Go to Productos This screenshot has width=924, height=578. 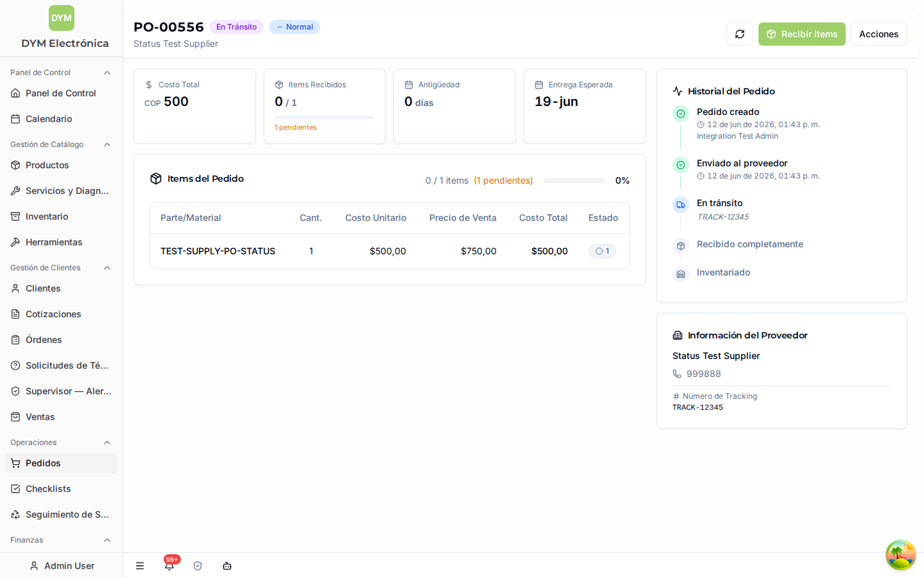click(61, 165)
